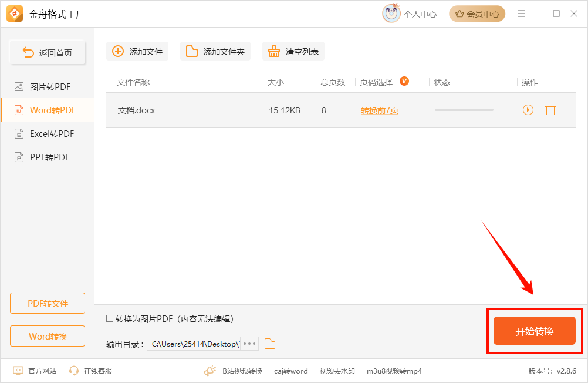The width and height of the screenshot is (588, 383).
Task: Click the VIP crown badge beside 页码选择
Action: (404, 82)
